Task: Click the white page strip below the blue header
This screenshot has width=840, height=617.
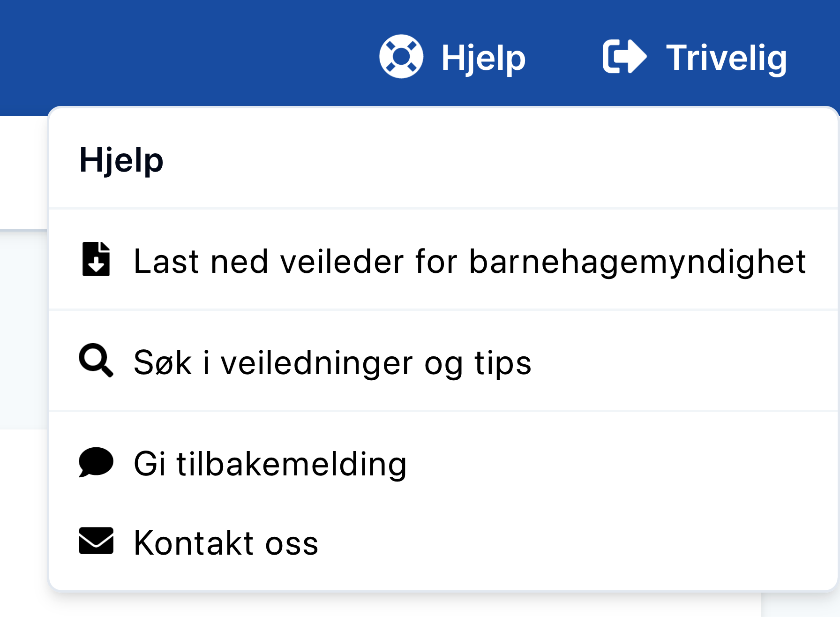Action: [x=23, y=172]
